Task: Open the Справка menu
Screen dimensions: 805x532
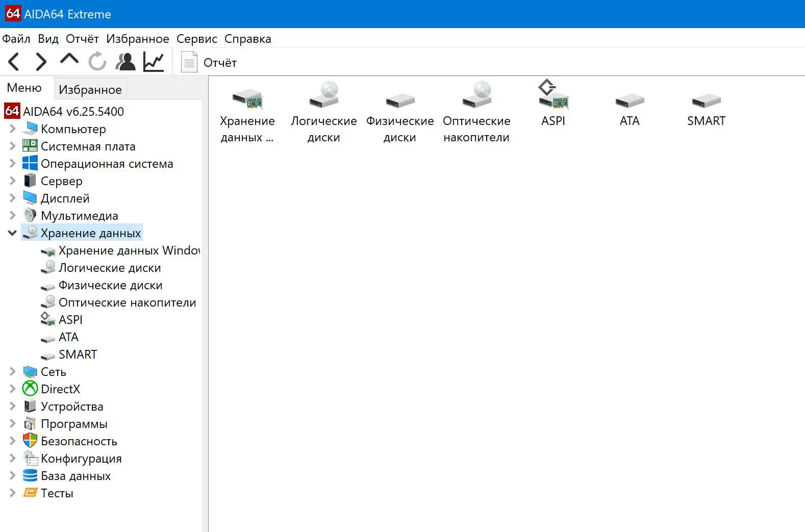Action: click(x=248, y=39)
